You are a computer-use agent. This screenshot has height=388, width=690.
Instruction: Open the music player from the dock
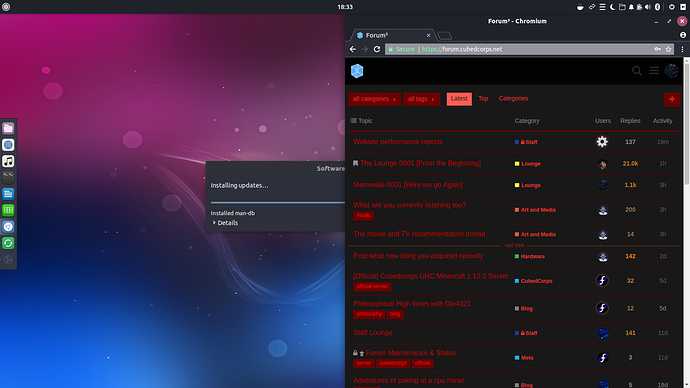pyautogui.click(x=8, y=161)
